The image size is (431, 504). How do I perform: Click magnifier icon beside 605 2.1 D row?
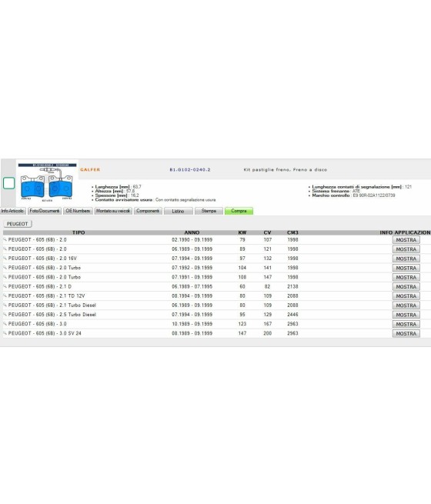(5, 286)
